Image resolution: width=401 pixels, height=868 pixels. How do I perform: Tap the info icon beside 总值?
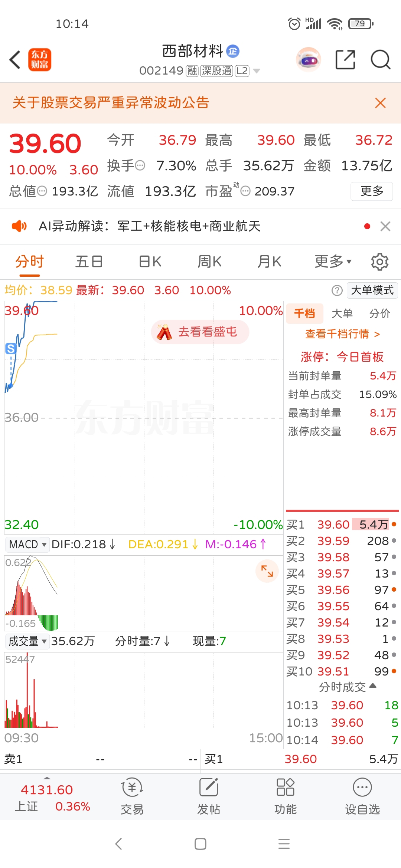pyautogui.click(x=42, y=191)
